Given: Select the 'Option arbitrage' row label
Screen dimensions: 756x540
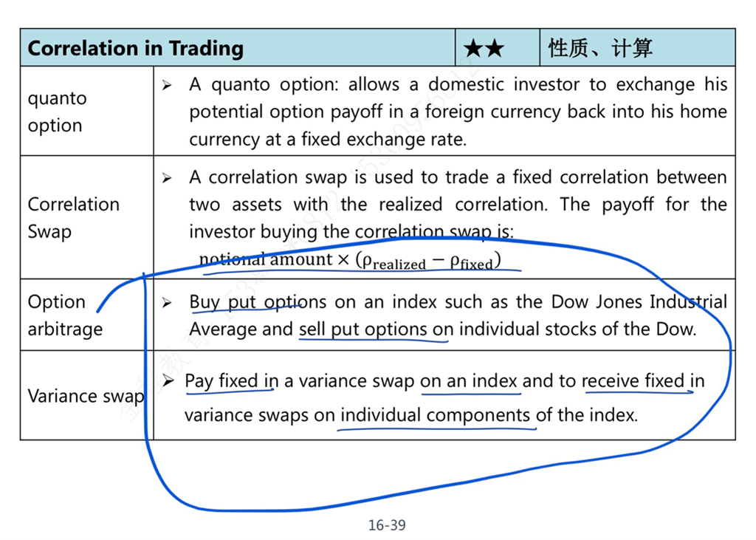Looking at the screenshot, I should coord(65,315).
